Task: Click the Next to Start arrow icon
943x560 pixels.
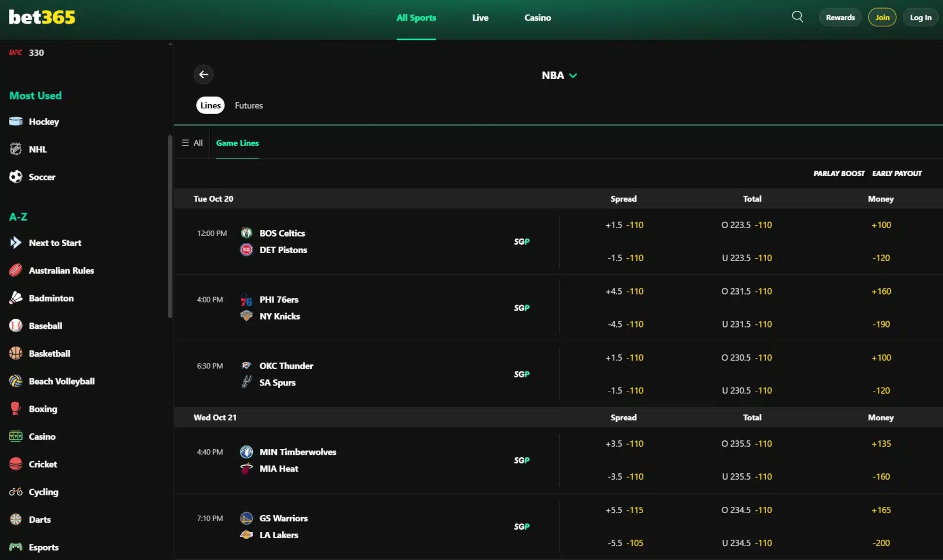Action: point(16,242)
